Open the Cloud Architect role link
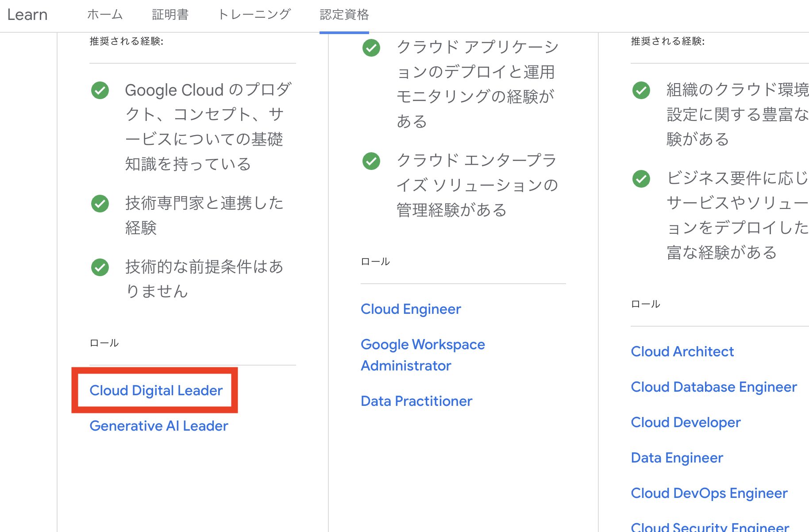This screenshot has height=532, width=809. click(x=682, y=351)
